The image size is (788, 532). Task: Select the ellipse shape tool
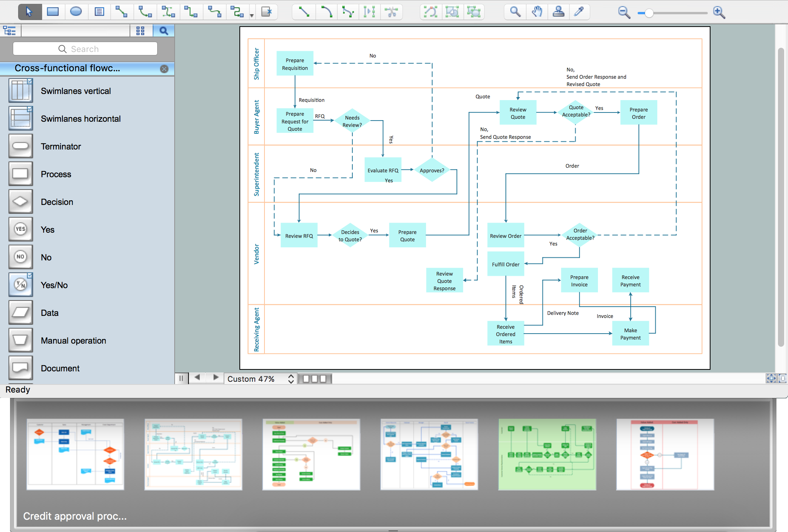tap(76, 12)
